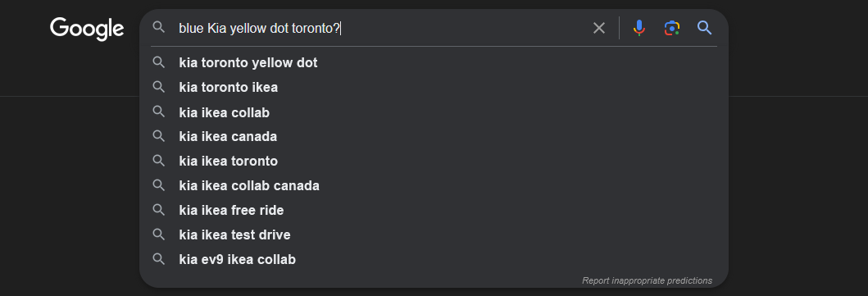Pick the 'kia ikea toronto' suggestion
This screenshot has height=296, width=868.
tap(434, 161)
